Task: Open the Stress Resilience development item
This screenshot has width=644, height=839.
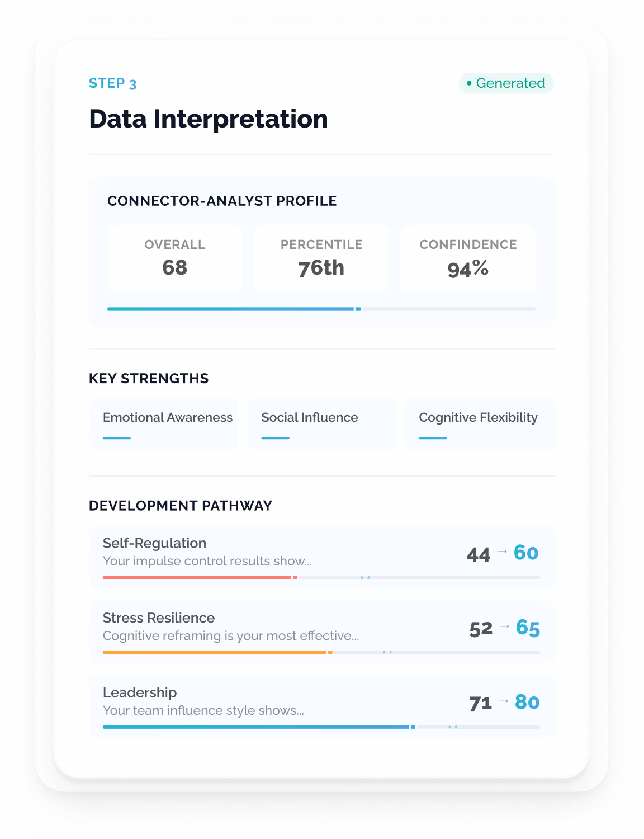Action: [321, 632]
